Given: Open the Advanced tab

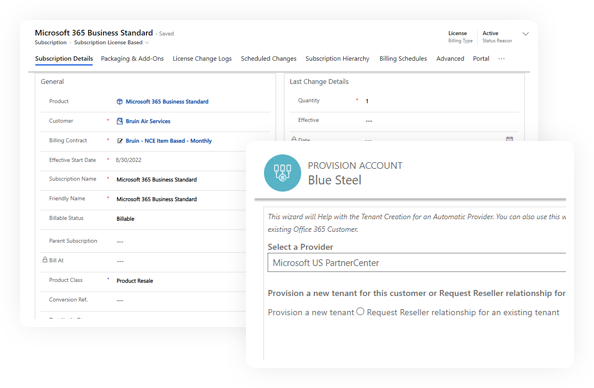Looking at the screenshot, I should point(450,59).
